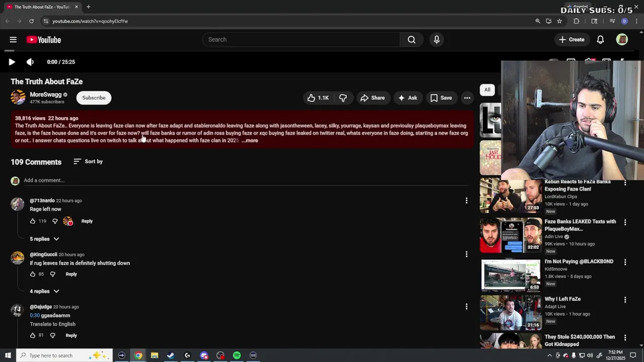
Task: Expand the description with ...more
Action: (x=250, y=141)
